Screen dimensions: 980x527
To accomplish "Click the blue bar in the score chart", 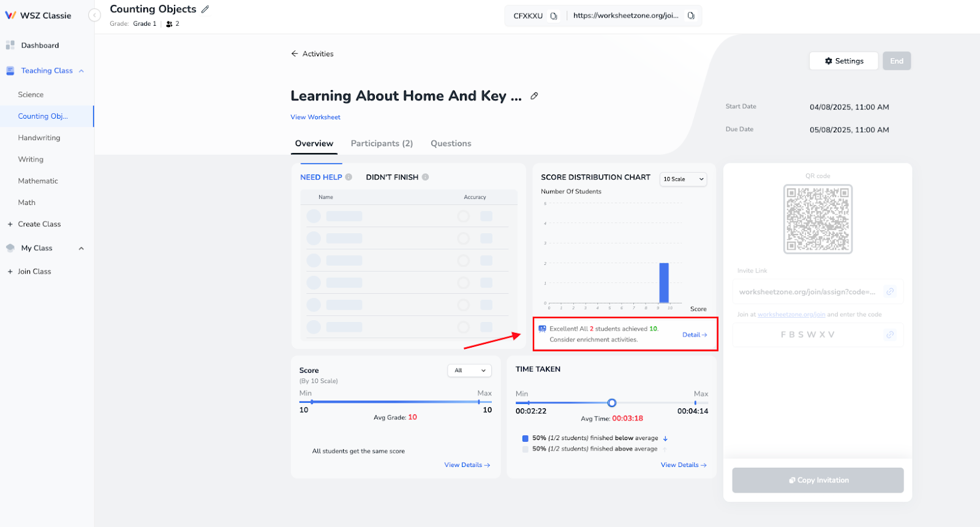I will point(664,283).
